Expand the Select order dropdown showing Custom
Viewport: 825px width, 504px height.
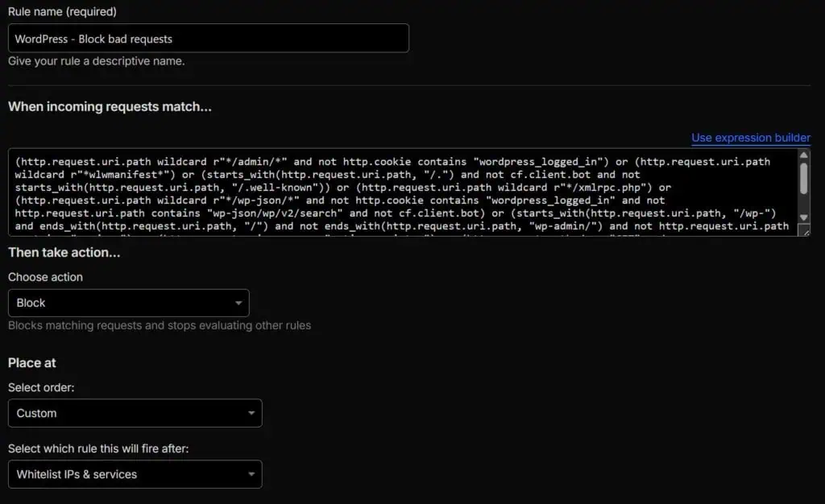click(135, 413)
